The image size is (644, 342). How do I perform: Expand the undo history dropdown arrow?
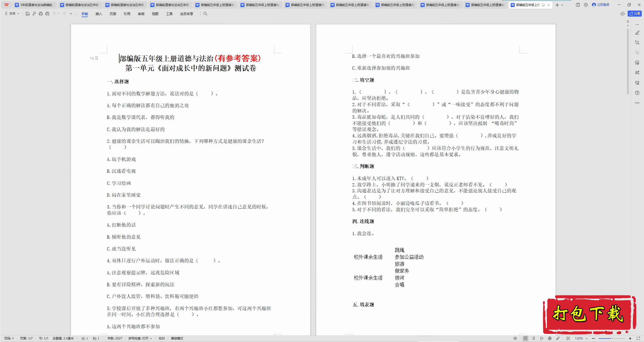pos(58,14)
